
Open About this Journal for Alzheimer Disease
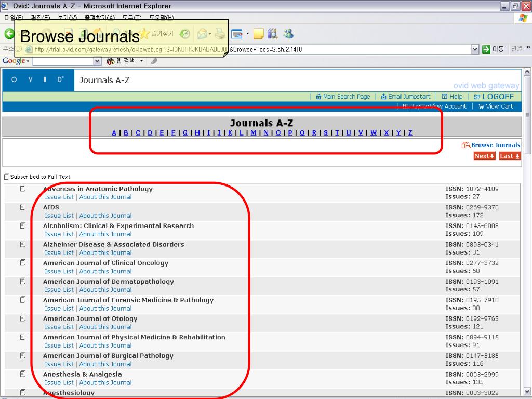point(105,252)
